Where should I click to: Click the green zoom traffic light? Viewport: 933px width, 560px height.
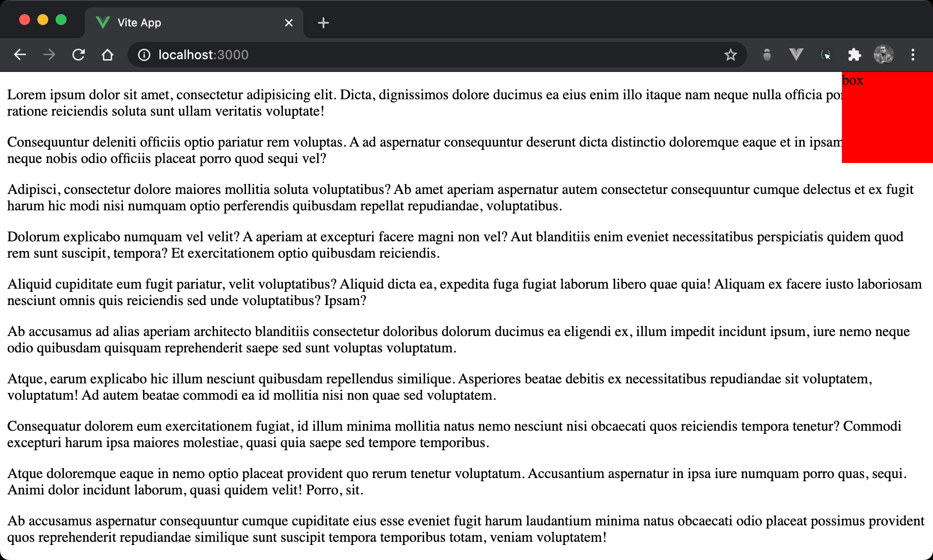(62, 20)
